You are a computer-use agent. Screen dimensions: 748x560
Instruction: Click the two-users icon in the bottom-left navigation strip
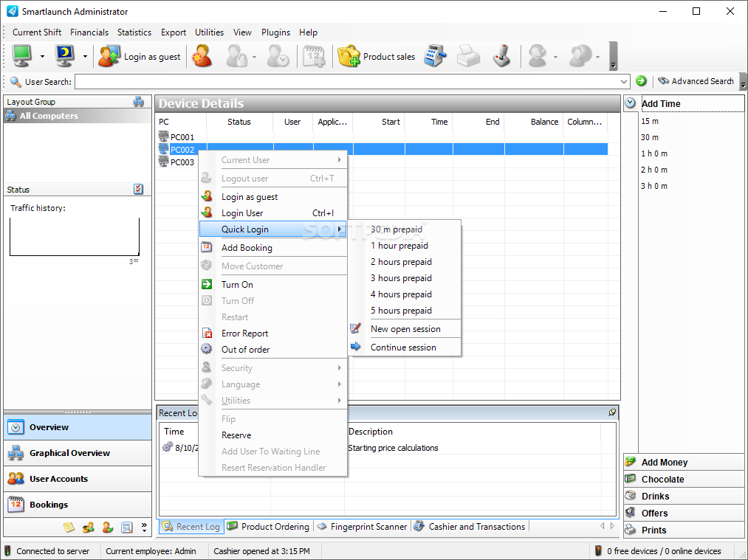(89, 527)
